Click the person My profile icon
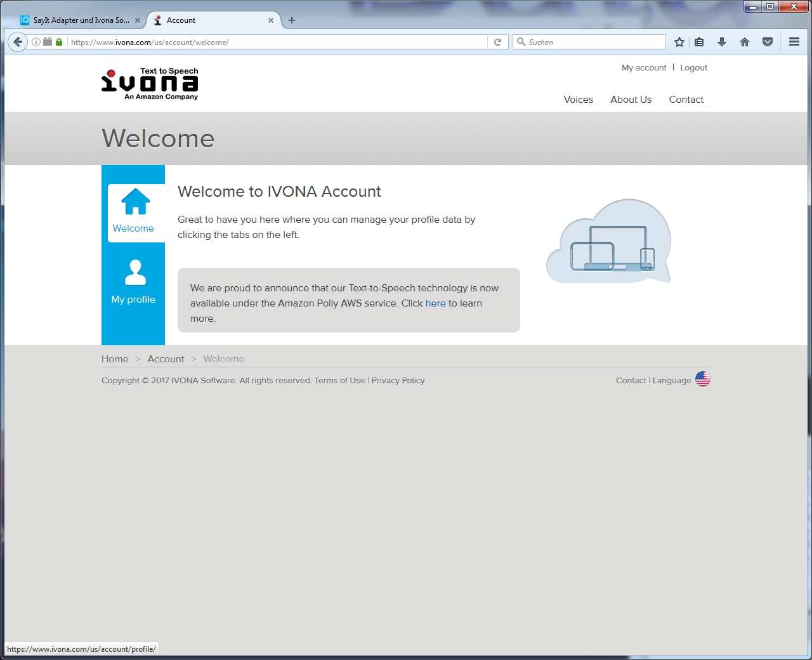Viewport: 812px width, 660px height. tap(135, 273)
